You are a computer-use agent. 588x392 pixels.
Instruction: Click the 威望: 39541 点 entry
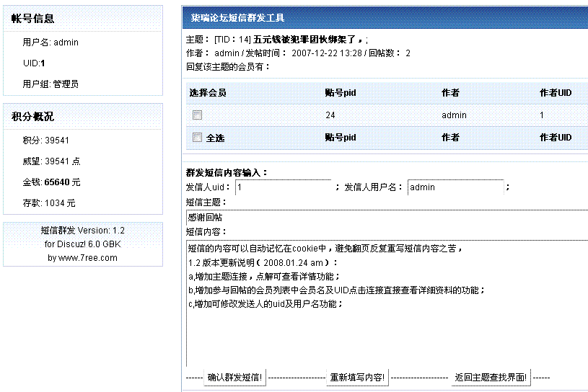51,161
